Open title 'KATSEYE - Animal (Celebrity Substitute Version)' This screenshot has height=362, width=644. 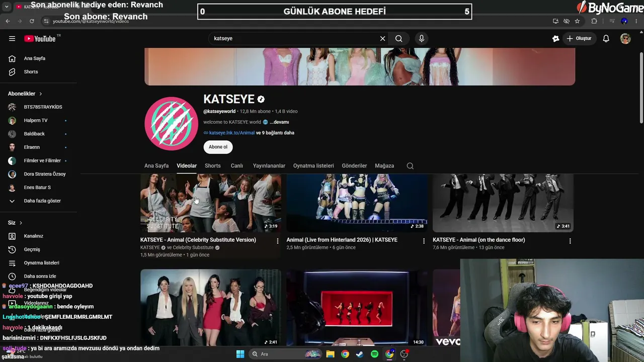click(x=198, y=240)
